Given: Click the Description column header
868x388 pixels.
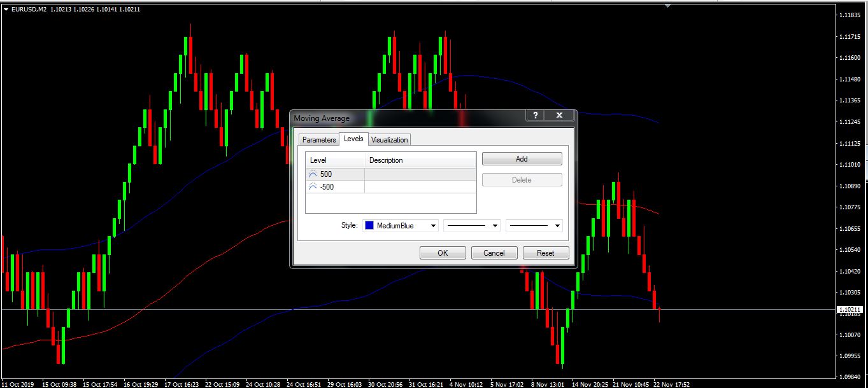Looking at the screenshot, I should click(x=420, y=160).
